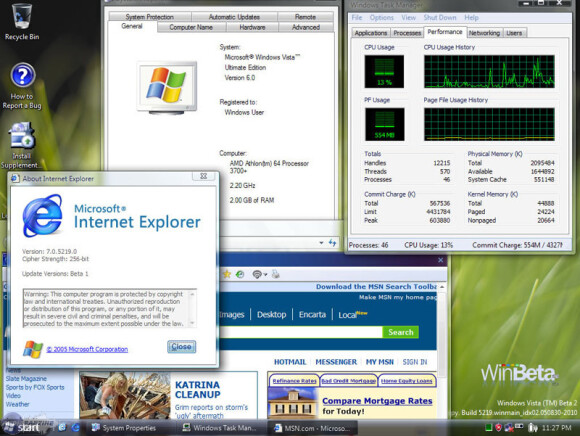Switch to Computer Name tab

click(x=191, y=27)
